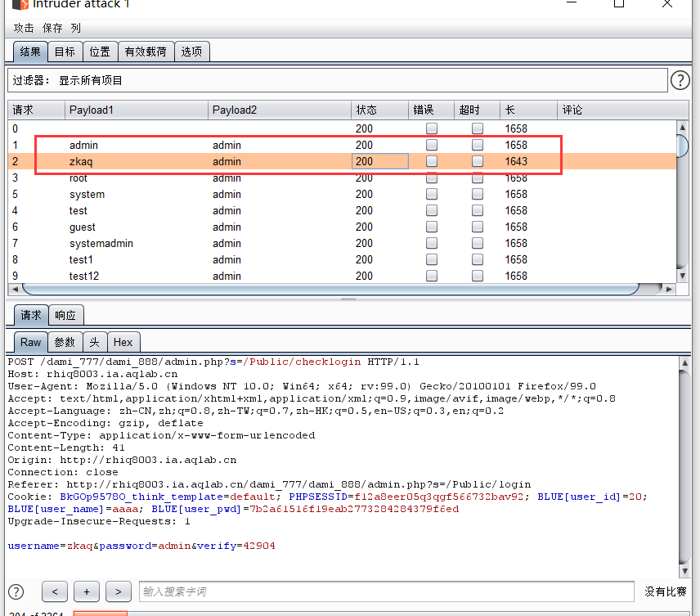Toggle error checkbox in test12 row
The width and height of the screenshot is (700, 616).
[x=431, y=276]
